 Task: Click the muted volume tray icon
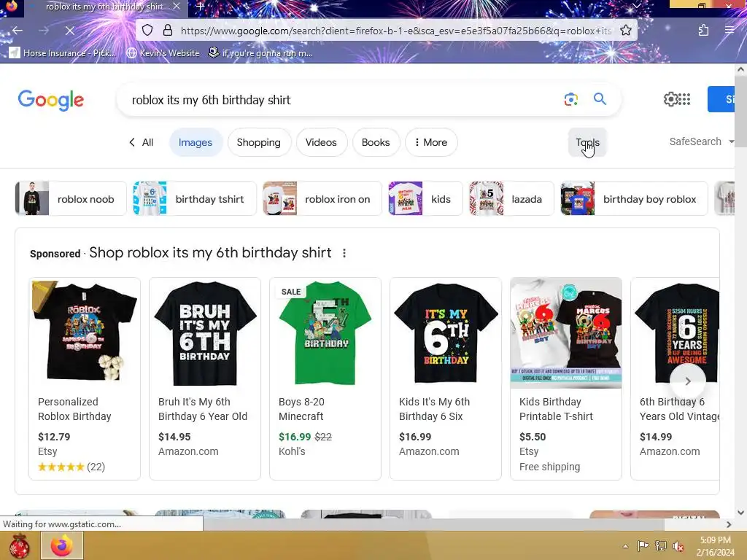[x=678, y=546]
